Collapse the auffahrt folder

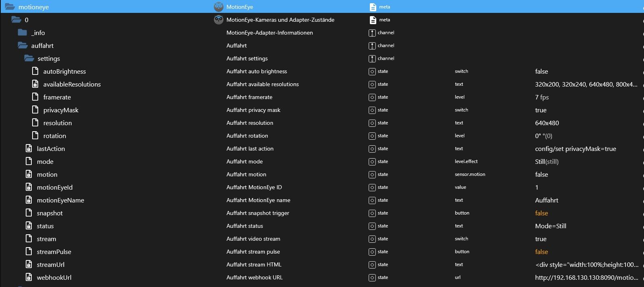[x=23, y=45]
